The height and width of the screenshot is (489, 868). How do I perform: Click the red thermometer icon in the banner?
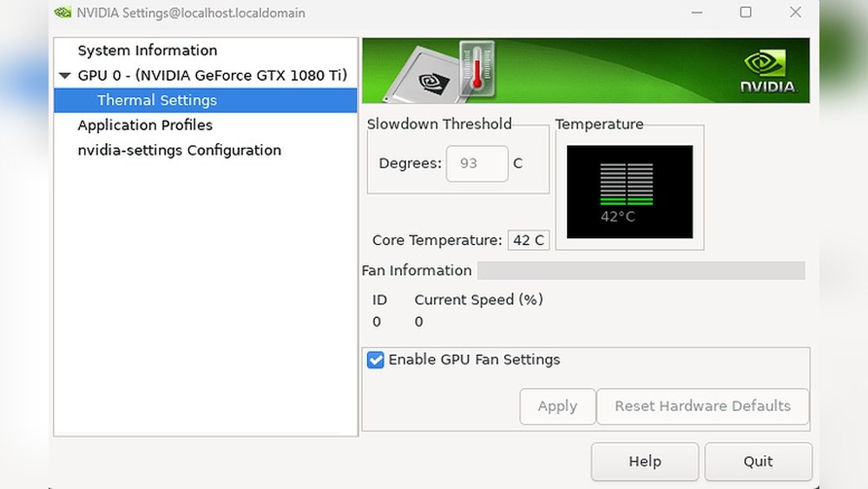point(477,68)
